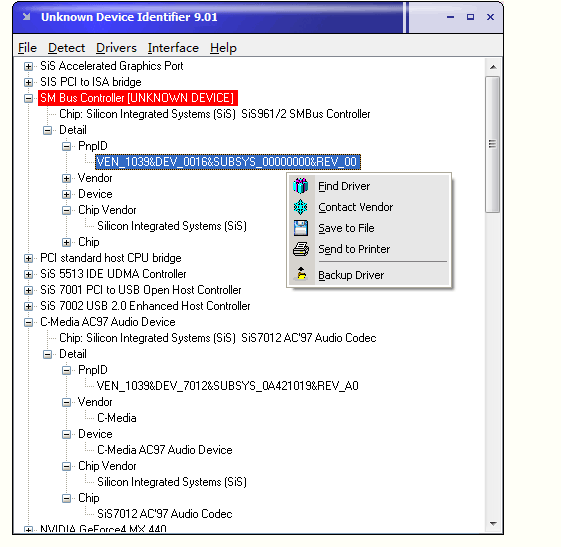This screenshot has width=561, height=547.
Task: Select Backup Driver menu entry
Action: [x=369, y=275]
